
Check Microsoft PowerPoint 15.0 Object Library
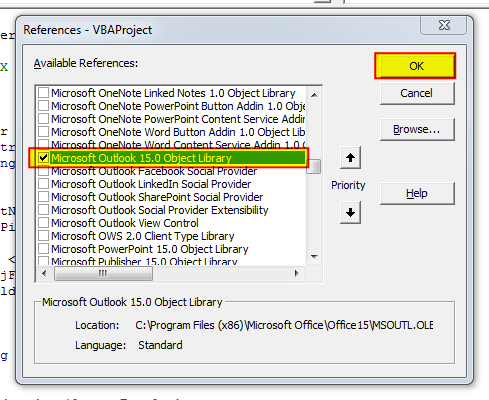[x=43, y=249]
